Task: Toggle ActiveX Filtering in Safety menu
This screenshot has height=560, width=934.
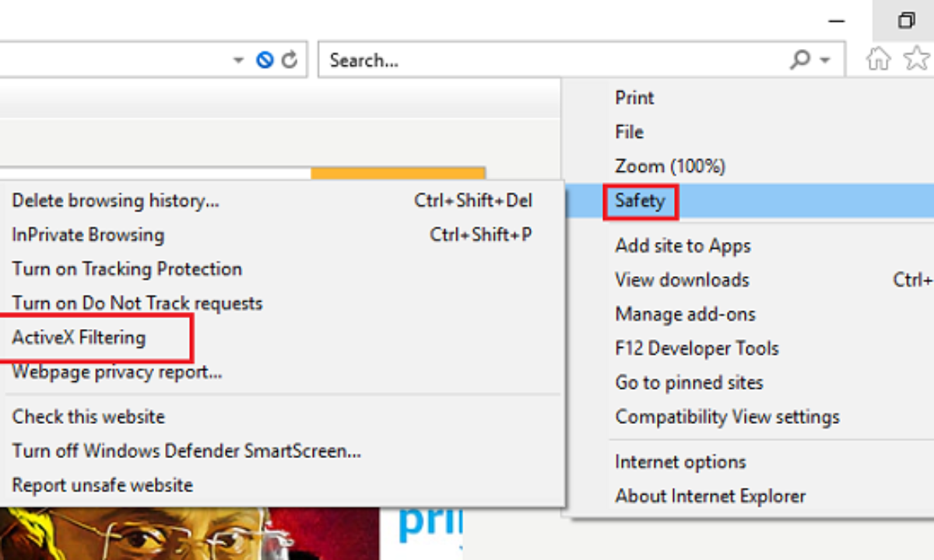Action: tap(79, 338)
